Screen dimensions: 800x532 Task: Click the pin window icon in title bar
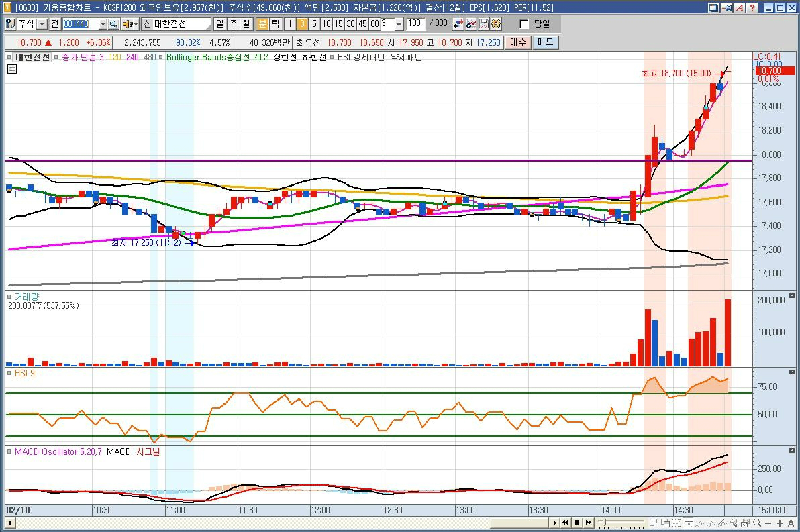[727, 7]
